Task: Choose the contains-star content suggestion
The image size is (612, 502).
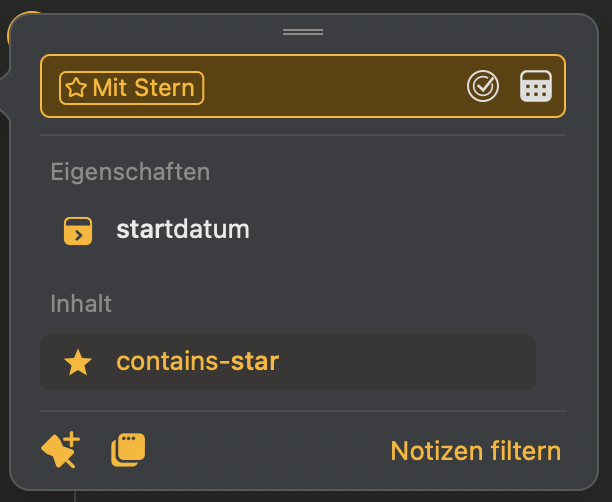Action: tap(198, 361)
